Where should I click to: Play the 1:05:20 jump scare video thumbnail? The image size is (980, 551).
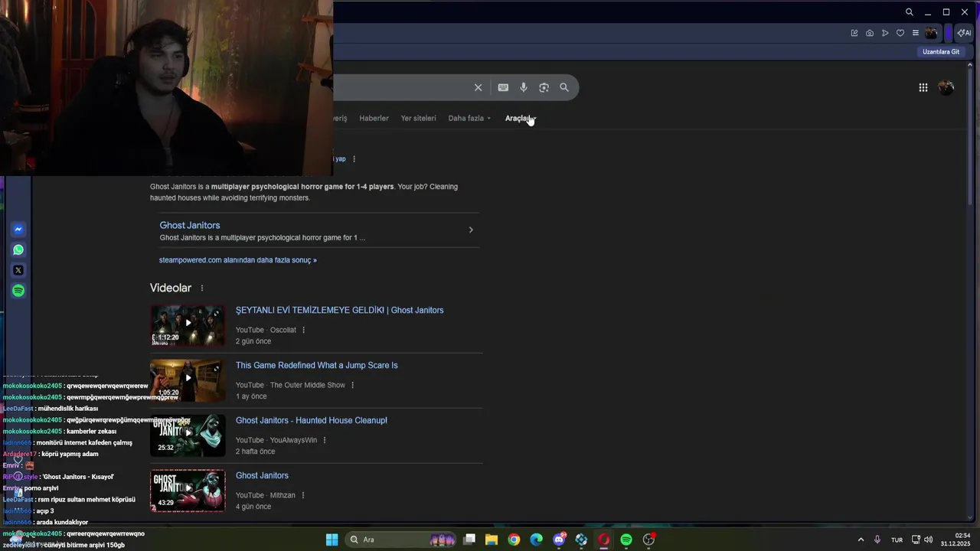(188, 380)
